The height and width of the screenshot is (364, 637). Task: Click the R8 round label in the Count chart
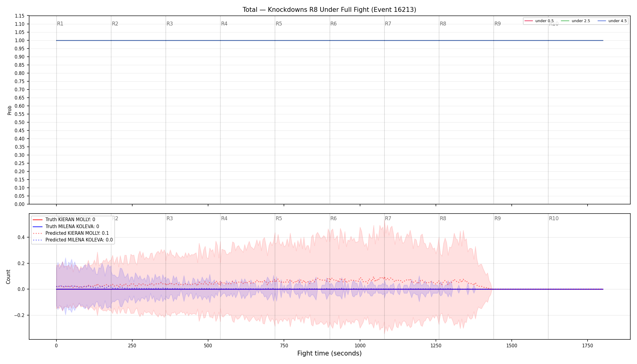[x=443, y=218]
